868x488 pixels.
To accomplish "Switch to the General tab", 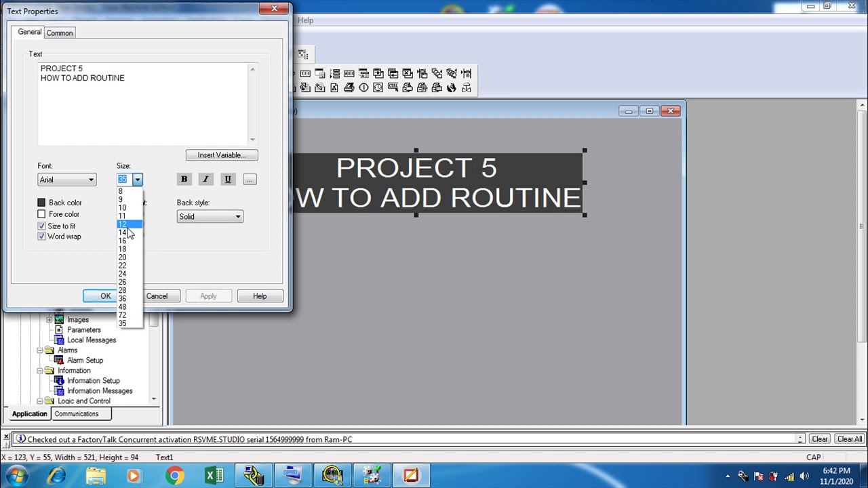I will 29,32.
